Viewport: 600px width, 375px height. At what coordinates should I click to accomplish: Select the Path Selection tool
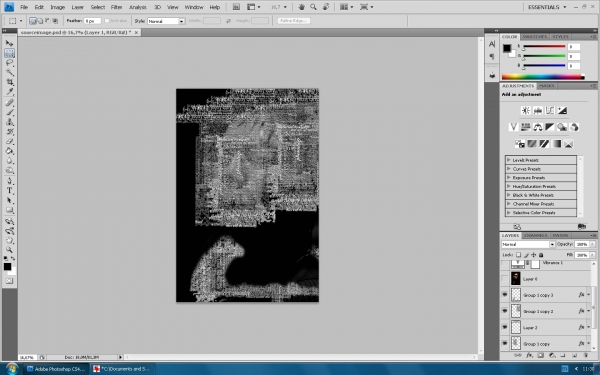[x=10, y=201]
